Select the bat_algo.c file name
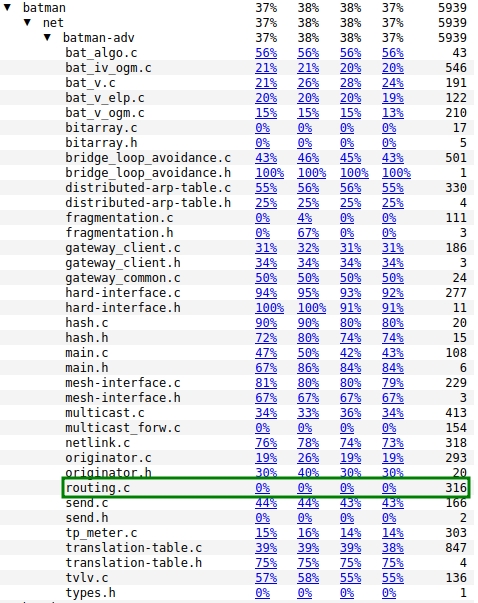Screen dimensions: 478x603 click(x=101, y=53)
